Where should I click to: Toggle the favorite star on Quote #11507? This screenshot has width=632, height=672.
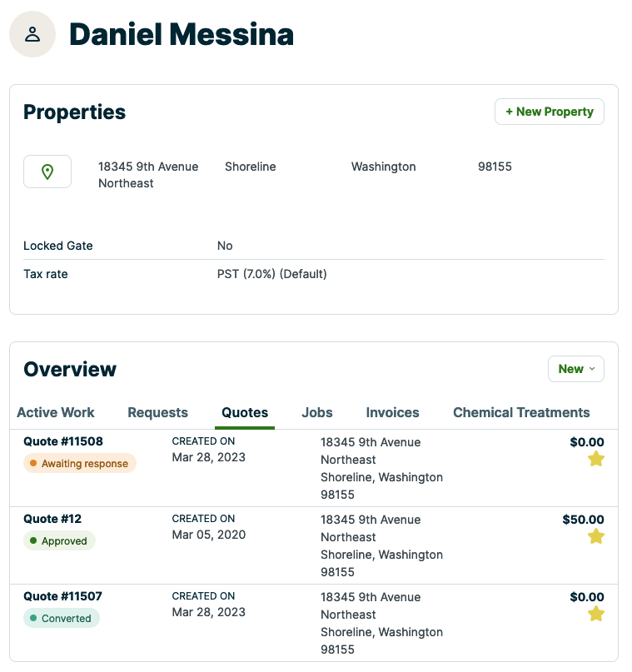pos(596,614)
